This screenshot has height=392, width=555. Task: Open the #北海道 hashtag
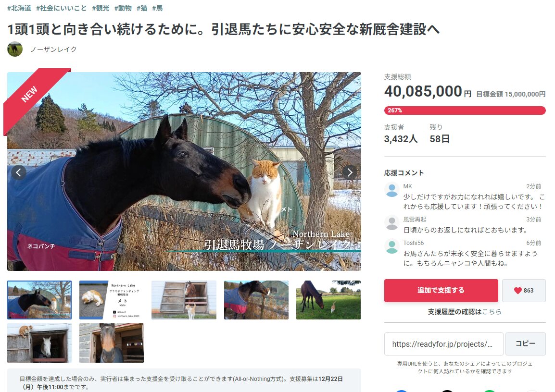point(19,8)
